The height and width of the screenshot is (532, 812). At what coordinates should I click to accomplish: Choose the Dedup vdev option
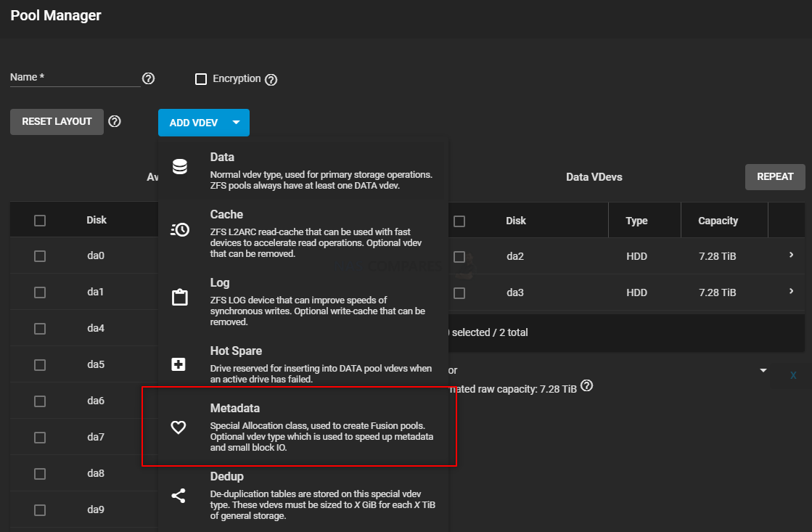[303, 495]
